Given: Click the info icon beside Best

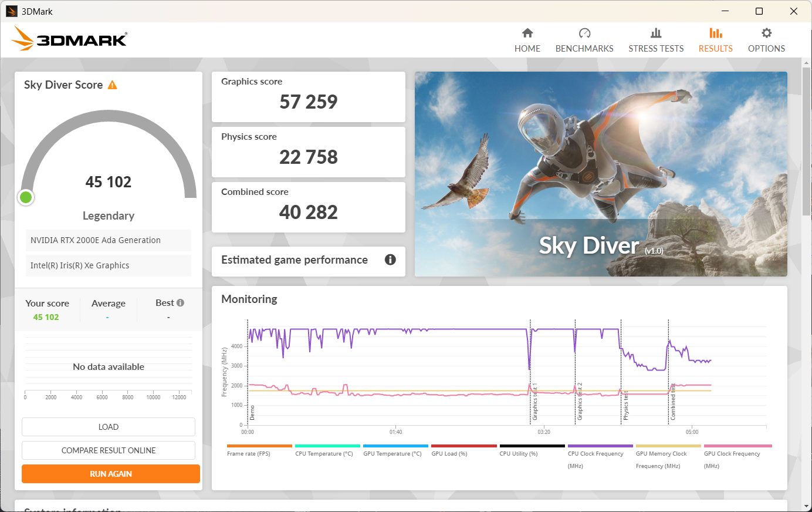Looking at the screenshot, I should [180, 303].
